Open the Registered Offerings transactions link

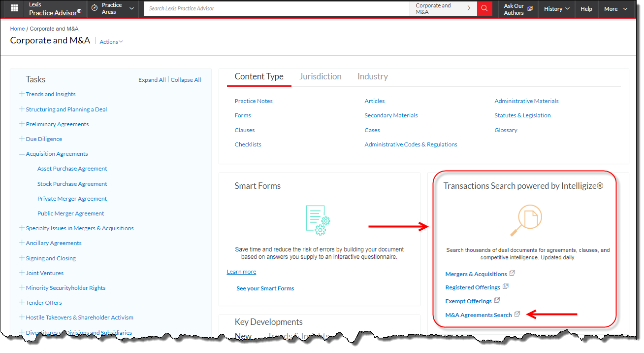tap(473, 287)
